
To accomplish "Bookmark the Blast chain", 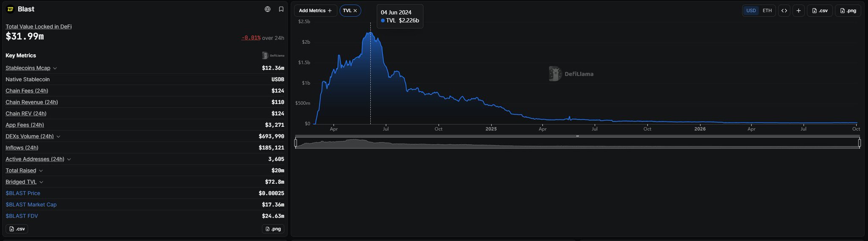I will (x=281, y=9).
